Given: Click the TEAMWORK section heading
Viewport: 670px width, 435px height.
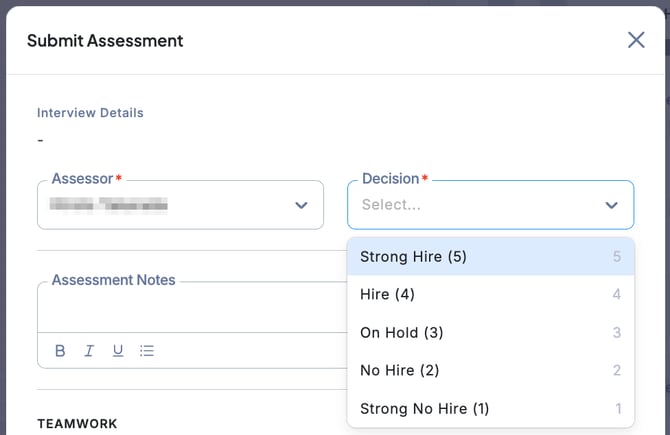Looking at the screenshot, I should (x=77, y=424).
